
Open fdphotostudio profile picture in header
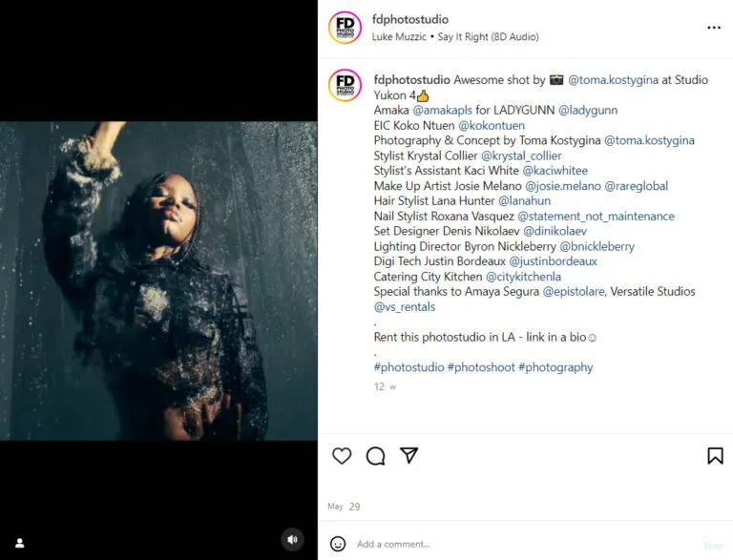[345, 28]
